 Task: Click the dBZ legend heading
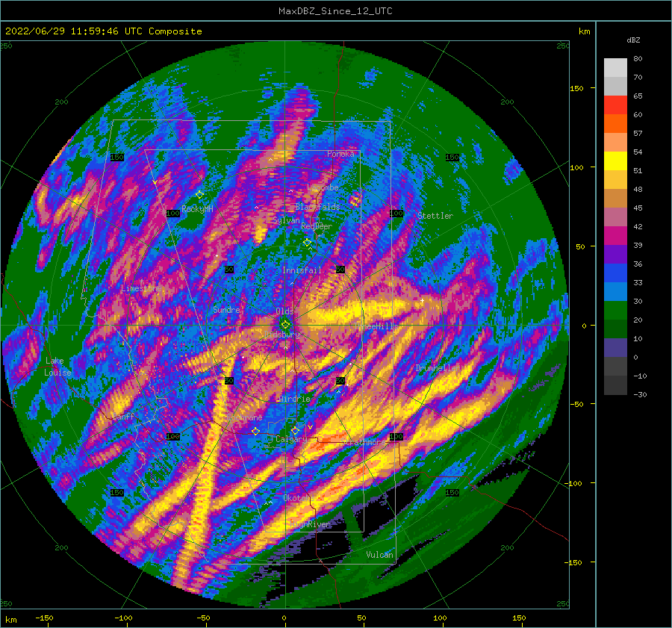[x=633, y=40]
